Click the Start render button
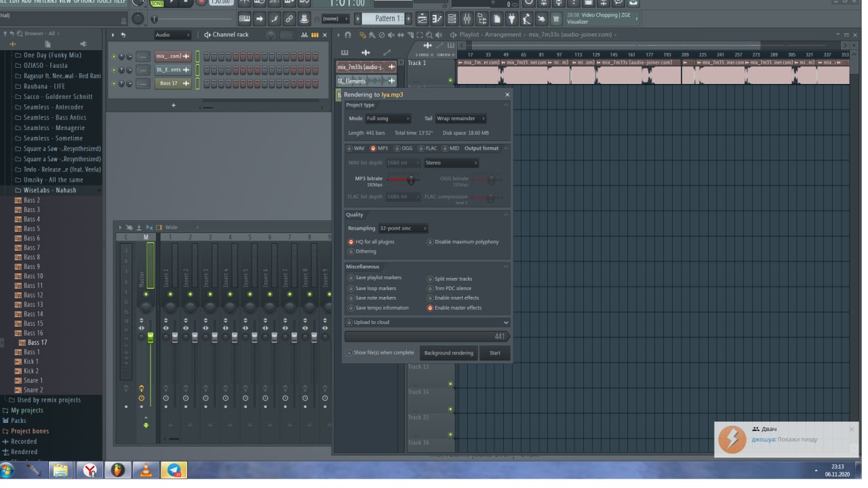 click(x=495, y=353)
